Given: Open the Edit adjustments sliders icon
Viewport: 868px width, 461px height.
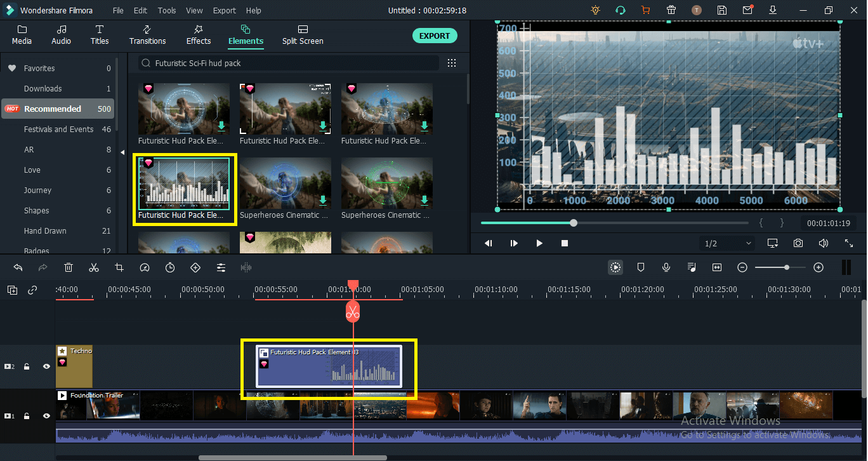Looking at the screenshot, I should [221, 267].
